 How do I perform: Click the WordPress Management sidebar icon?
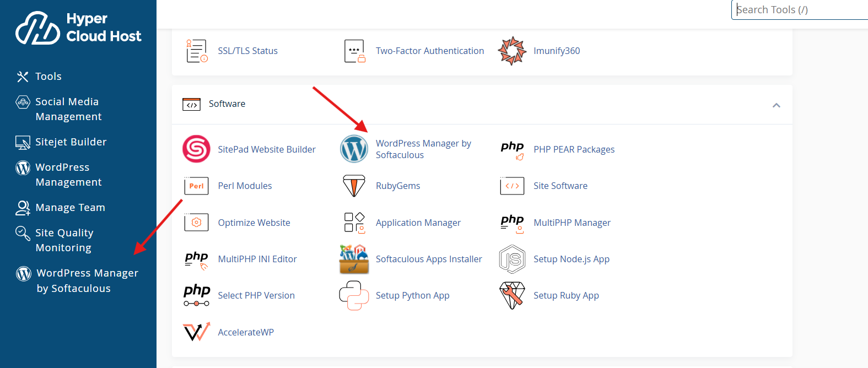point(23,167)
